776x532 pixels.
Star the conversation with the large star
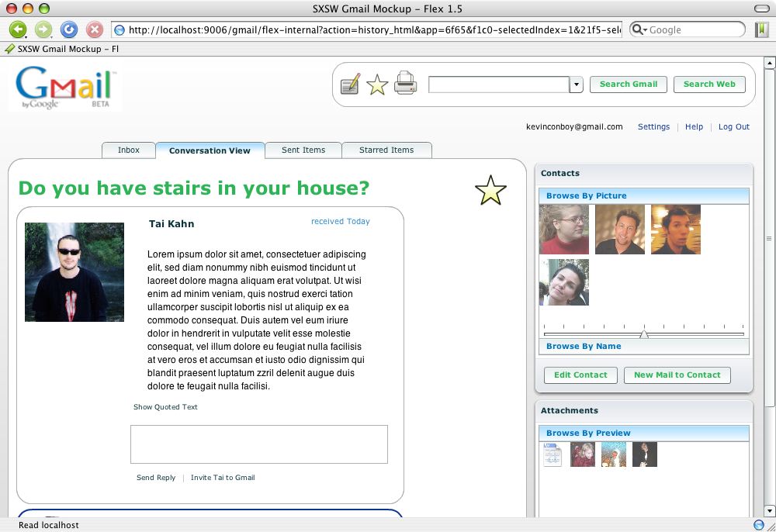click(490, 191)
